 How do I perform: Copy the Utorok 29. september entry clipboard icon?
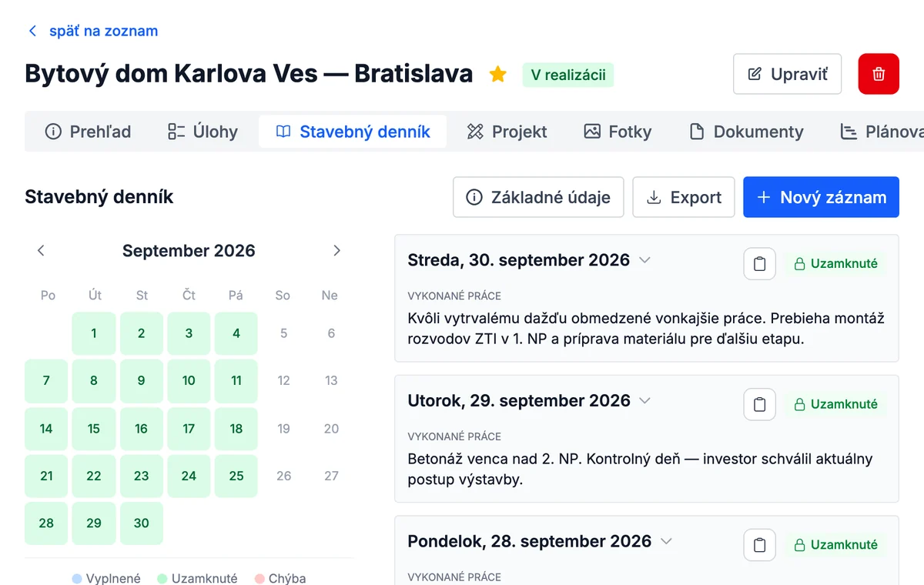point(760,404)
